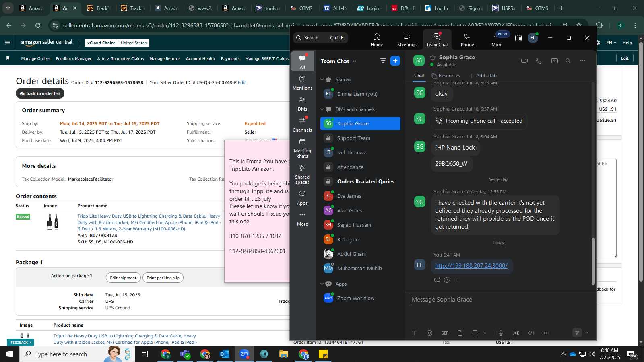644x362 pixels.
Task: Click Add a tab
Action: tap(483, 76)
